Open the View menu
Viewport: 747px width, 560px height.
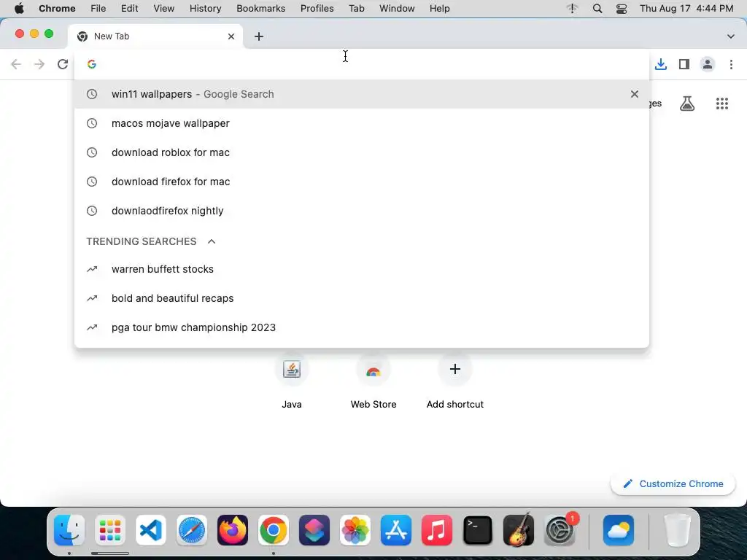click(x=163, y=8)
